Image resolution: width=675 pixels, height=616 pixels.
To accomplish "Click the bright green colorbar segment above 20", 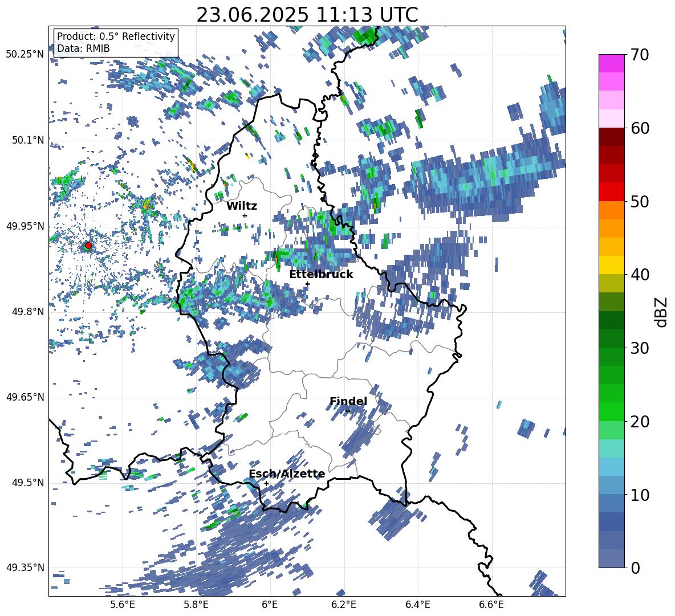I will pos(611,411).
